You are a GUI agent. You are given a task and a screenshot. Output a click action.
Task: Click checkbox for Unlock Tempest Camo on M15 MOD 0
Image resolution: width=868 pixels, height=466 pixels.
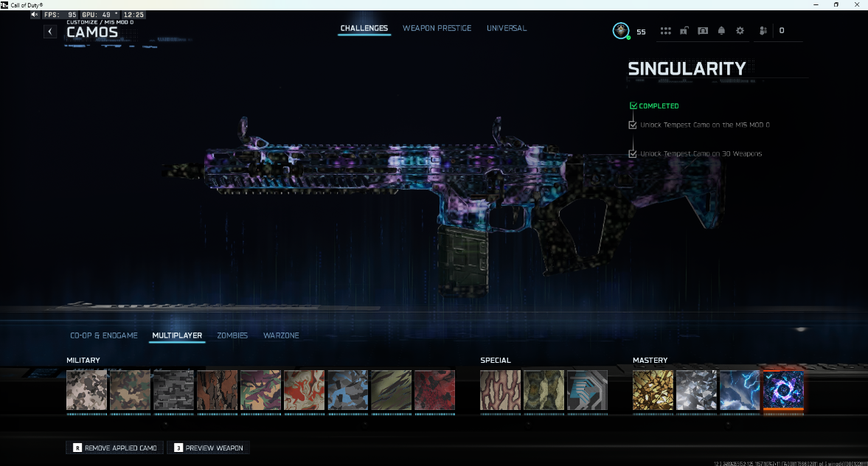(x=633, y=125)
